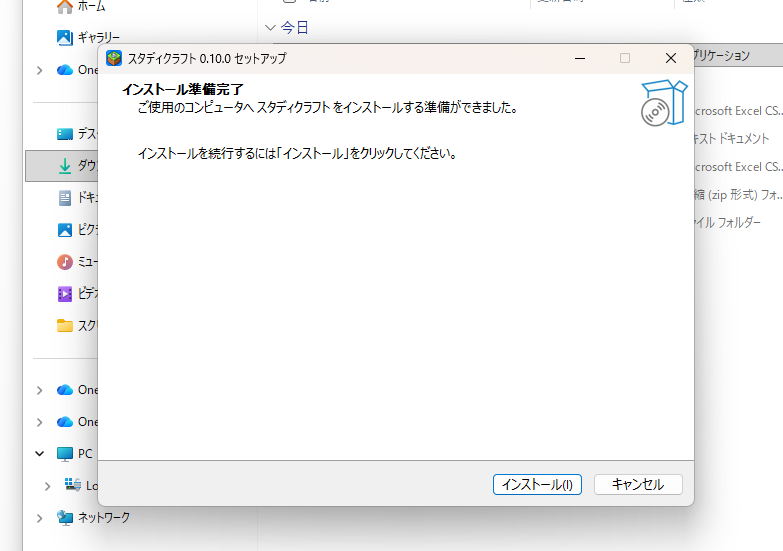Expand the OneDrive entry directly above PC
Viewport: 783px width, 551px height.
coord(39,422)
